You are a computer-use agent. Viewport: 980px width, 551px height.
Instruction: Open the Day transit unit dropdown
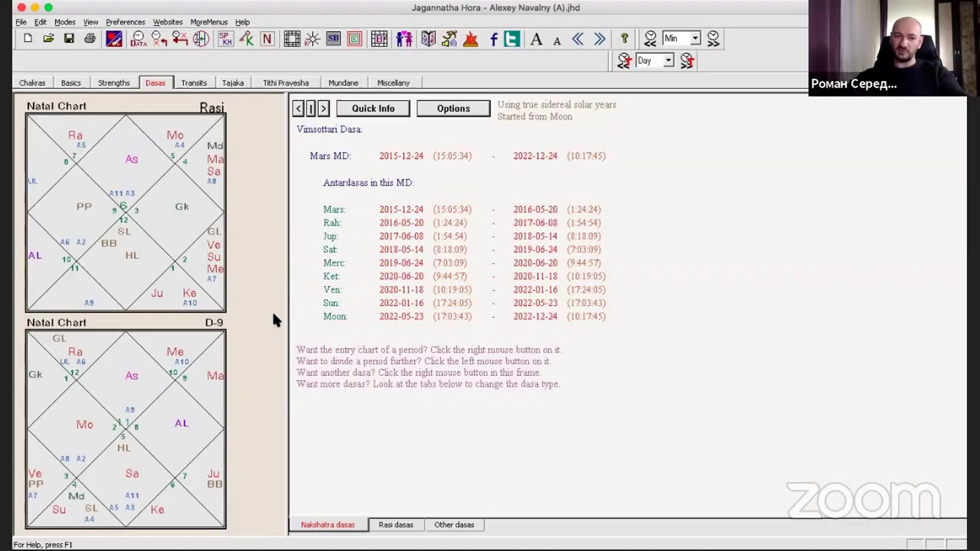pyautogui.click(x=668, y=61)
